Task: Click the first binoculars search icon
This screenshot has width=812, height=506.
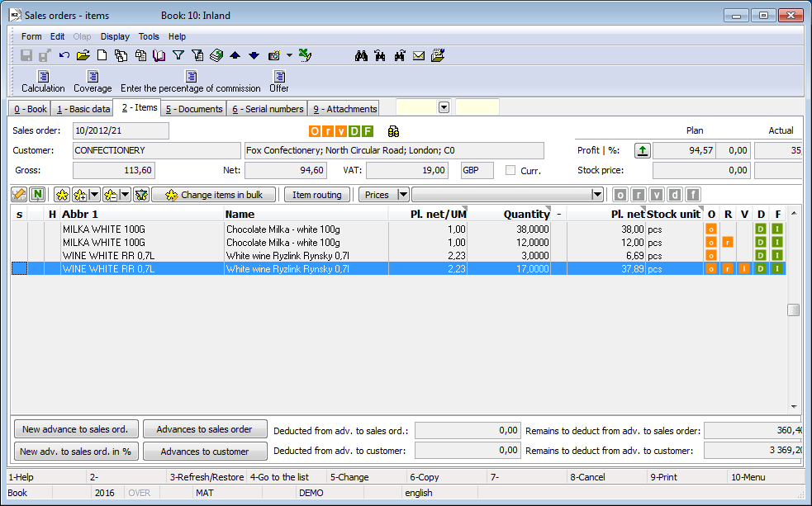Action: click(361, 55)
